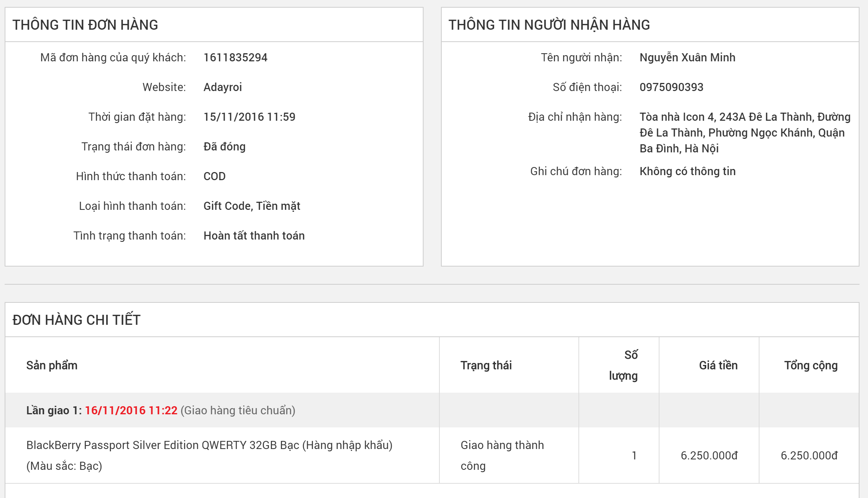The height and width of the screenshot is (498, 868).
Task: Click the Tên người nhận label
Action: click(x=581, y=57)
